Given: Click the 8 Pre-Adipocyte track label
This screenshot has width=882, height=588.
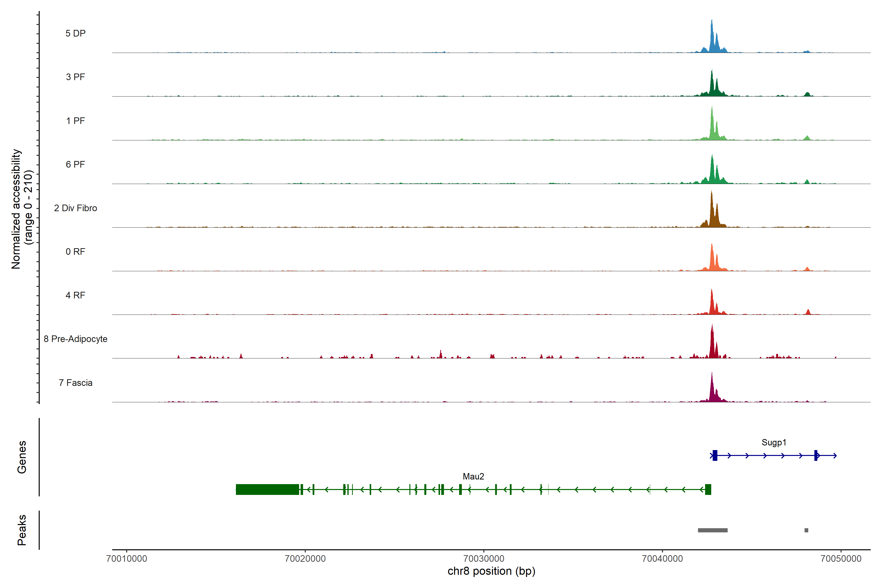Looking at the screenshot, I should coord(75,339).
